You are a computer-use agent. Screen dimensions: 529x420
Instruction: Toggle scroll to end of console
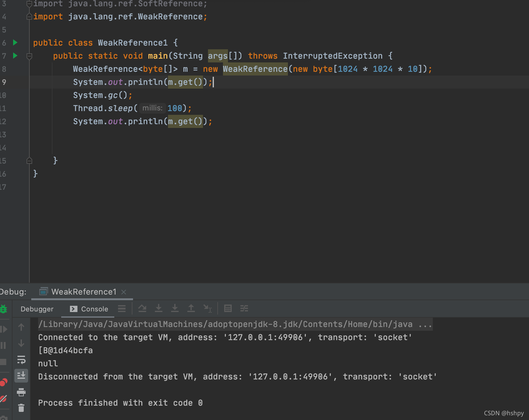click(21, 376)
